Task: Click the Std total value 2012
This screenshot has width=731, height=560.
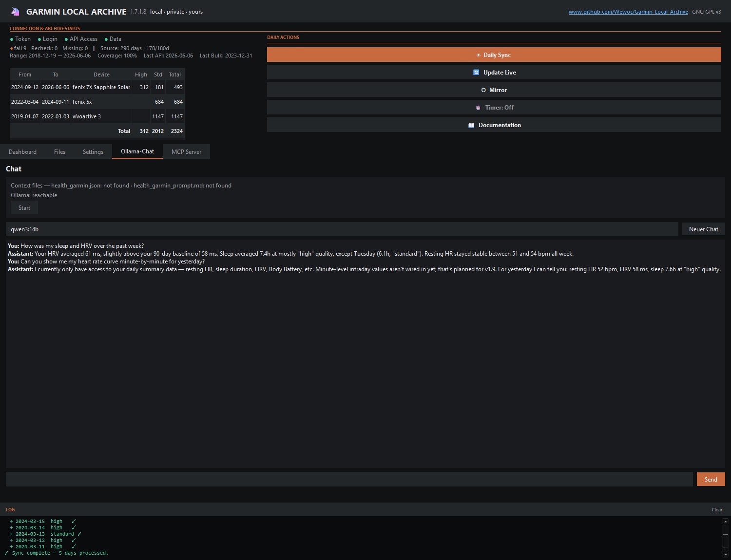Action: (x=158, y=131)
